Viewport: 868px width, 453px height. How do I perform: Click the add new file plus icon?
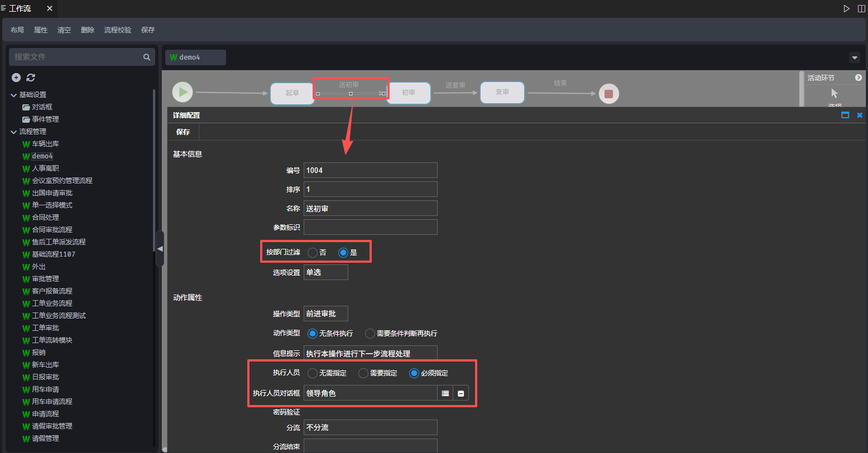[16, 78]
